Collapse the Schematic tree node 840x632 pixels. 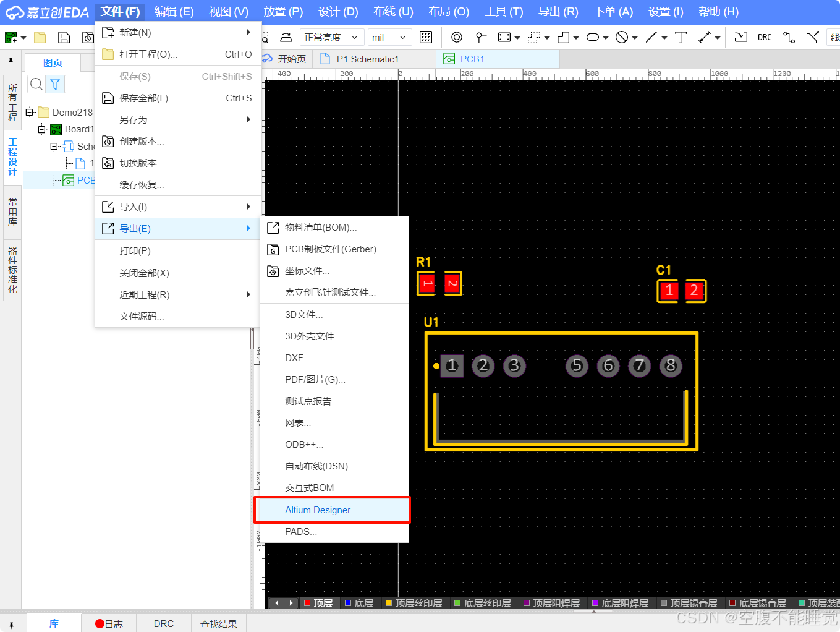tap(54, 146)
